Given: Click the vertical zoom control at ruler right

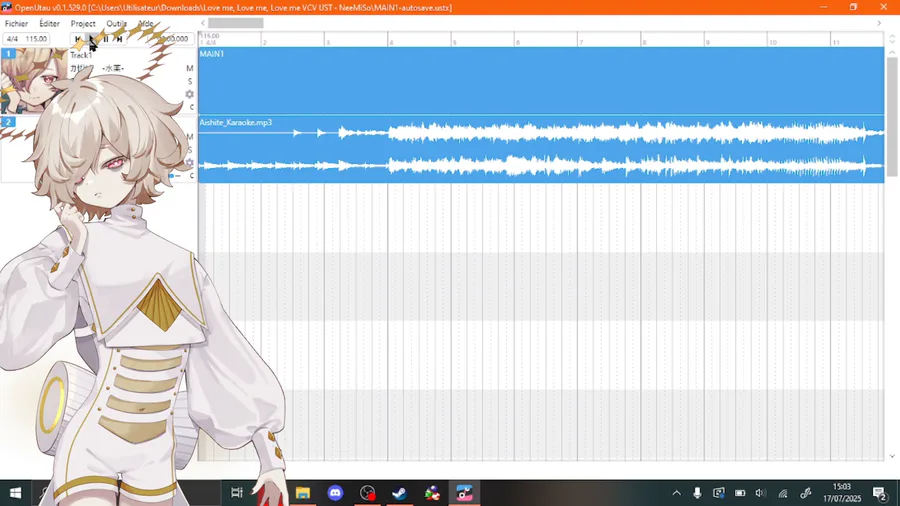Looking at the screenshot, I should (891, 39).
